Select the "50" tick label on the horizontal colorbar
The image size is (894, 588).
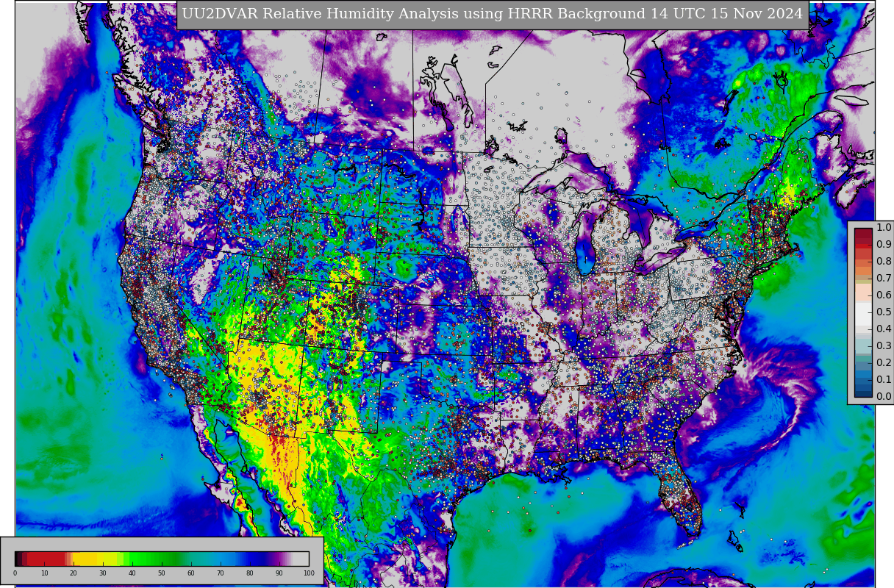pos(162,573)
